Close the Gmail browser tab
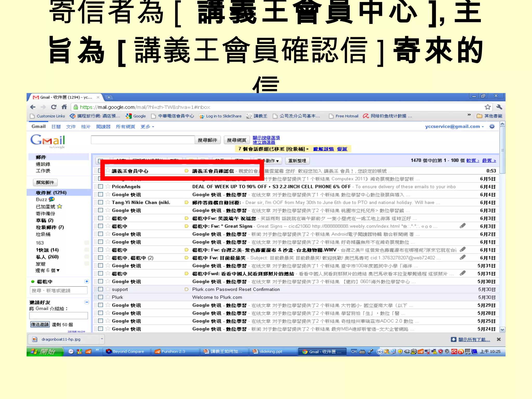This screenshot has width=532, height=399. click(x=98, y=97)
